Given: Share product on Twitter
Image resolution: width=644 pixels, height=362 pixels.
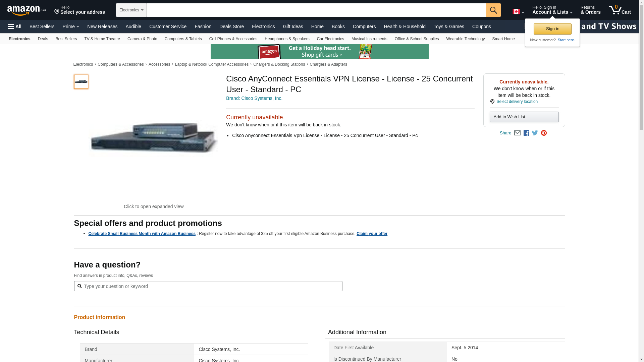Looking at the screenshot, I should click(x=535, y=133).
